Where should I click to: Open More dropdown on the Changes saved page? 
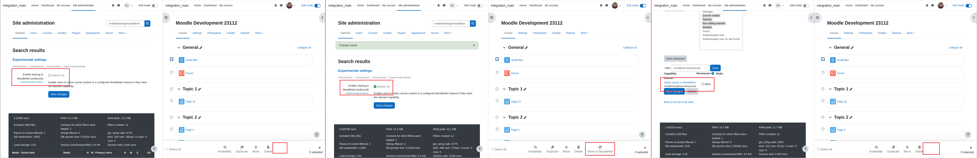point(448,33)
